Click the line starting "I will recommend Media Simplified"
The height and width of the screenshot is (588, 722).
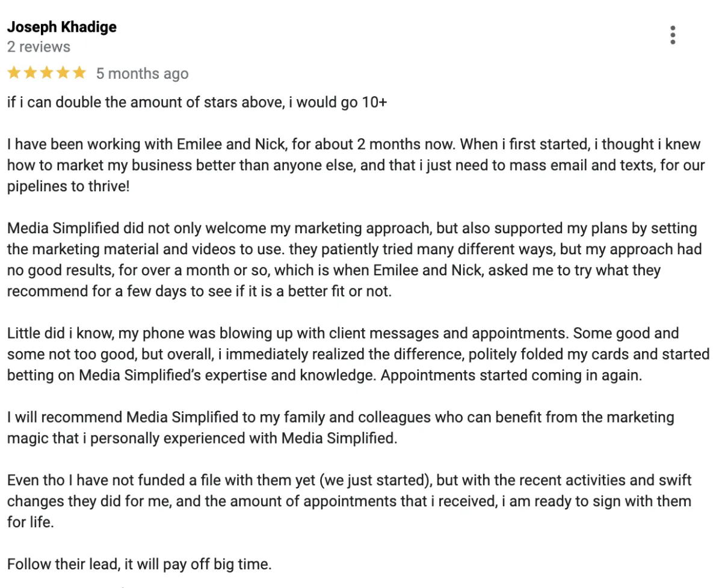pyautogui.click(x=341, y=417)
